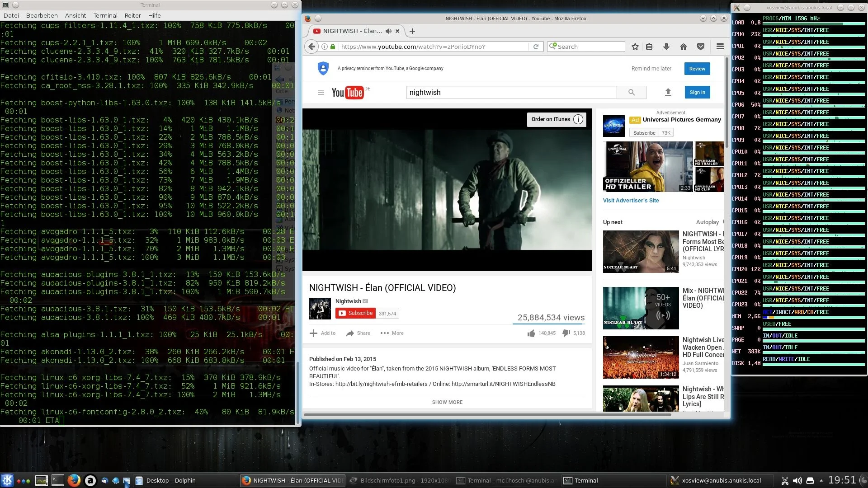Viewport: 868px width, 488px height.
Task: Open the YouTube upload icon
Action: click(x=668, y=92)
